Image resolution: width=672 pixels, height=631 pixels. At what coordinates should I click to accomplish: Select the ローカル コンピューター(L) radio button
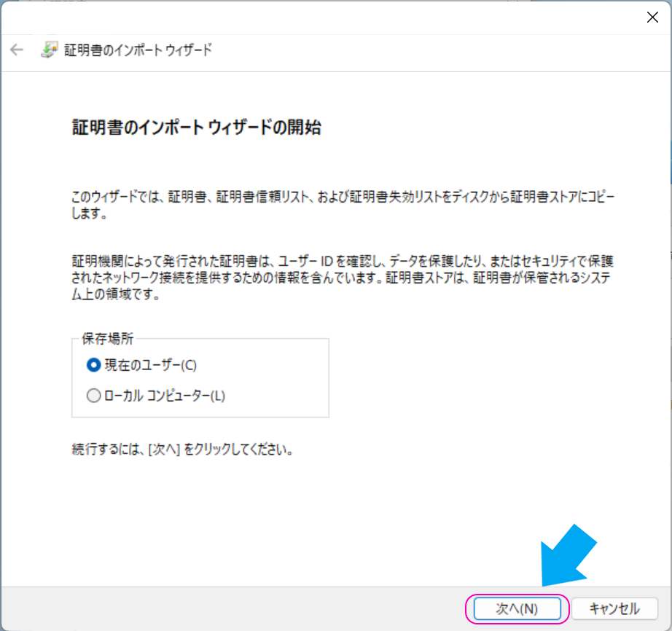[93, 396]
